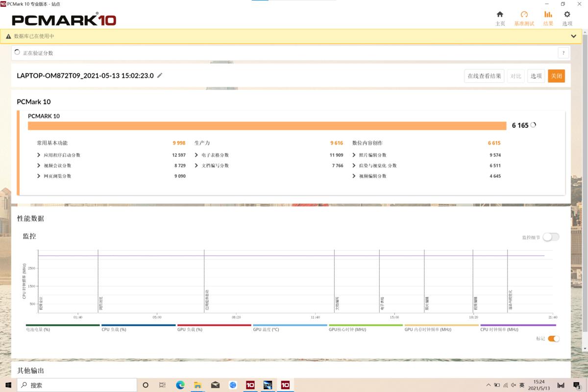Click 在线查看结果 button
Screen dimensions: 588x392
(x=484, y=76)
